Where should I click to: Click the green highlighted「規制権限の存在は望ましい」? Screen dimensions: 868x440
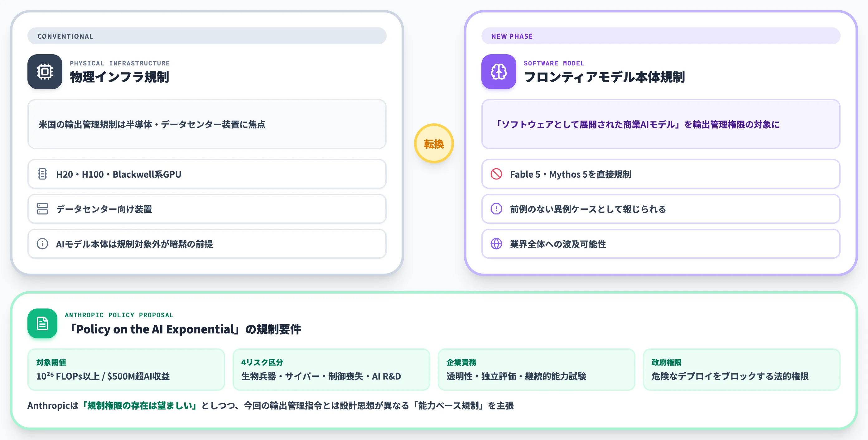click(x=139, y=405)
